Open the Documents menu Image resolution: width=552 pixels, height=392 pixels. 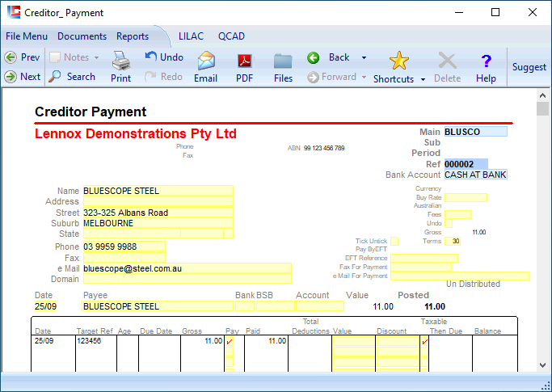click(82, 36)
